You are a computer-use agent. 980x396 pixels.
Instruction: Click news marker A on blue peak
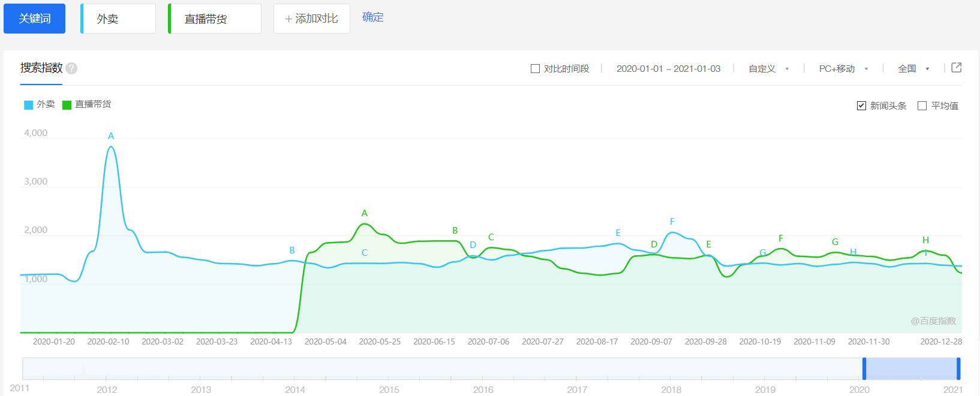(111, 136)
